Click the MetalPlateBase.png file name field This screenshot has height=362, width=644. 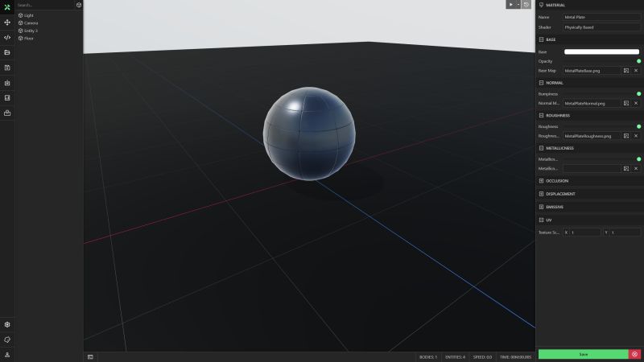[592, 71]
